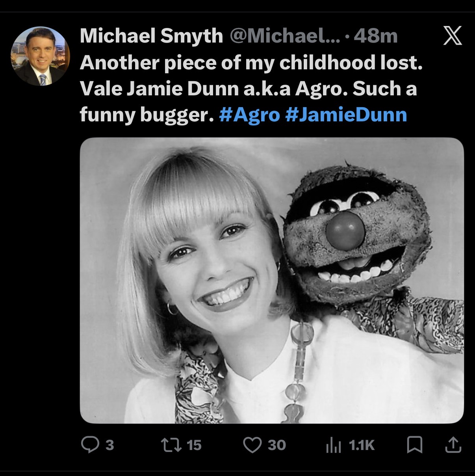Click the 1.1K views count
Image resolution: width=475 pixels, height=476 pixels.
[x=362, y=445]
